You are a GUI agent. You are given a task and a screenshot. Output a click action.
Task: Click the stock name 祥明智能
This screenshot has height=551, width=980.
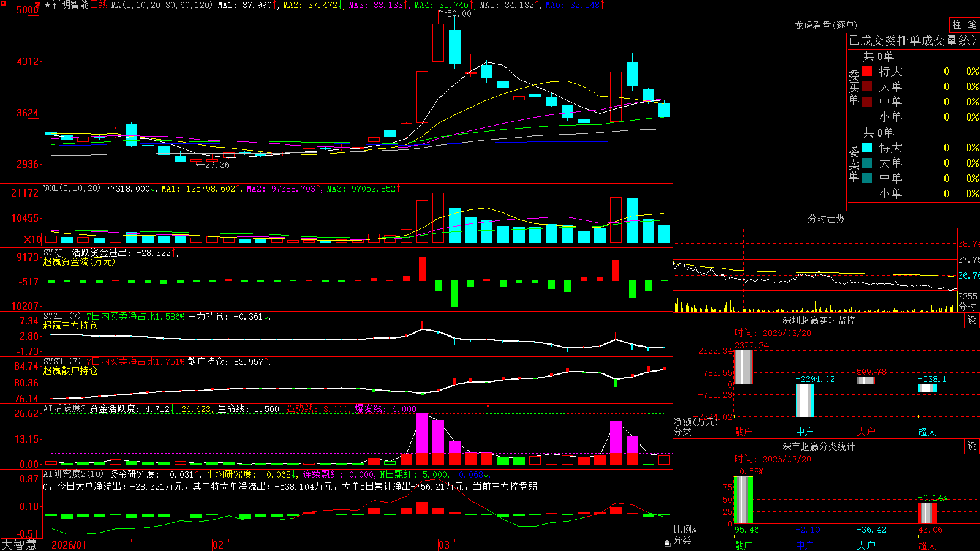[70, 5]
